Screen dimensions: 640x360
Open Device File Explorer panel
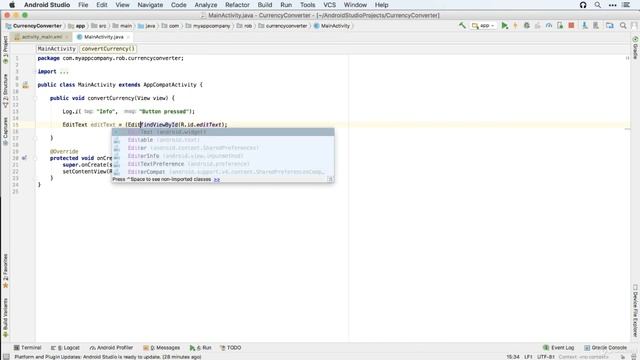click(x=635, y=310)
